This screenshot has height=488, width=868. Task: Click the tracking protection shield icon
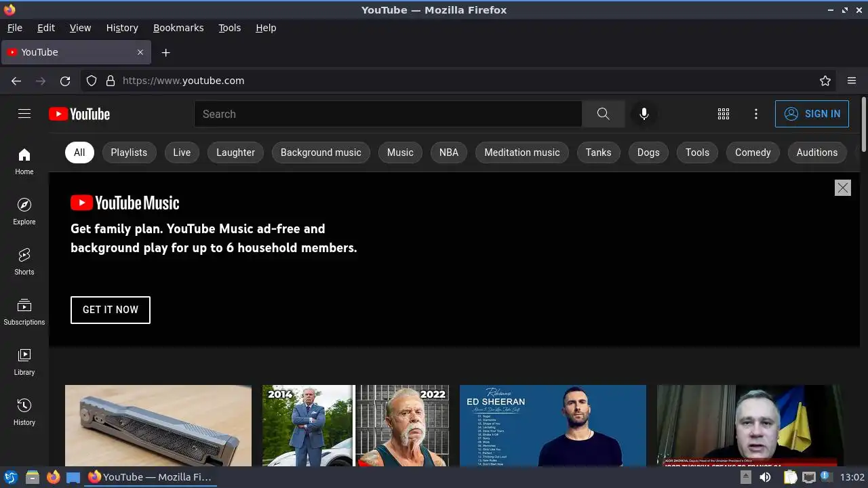coord(92,81)
